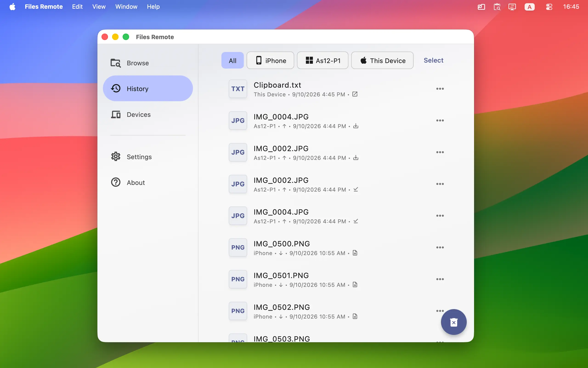Click the clear history trash button
Image resolution: width=588 pixels, height=368 pixels.
coord(454,322)
